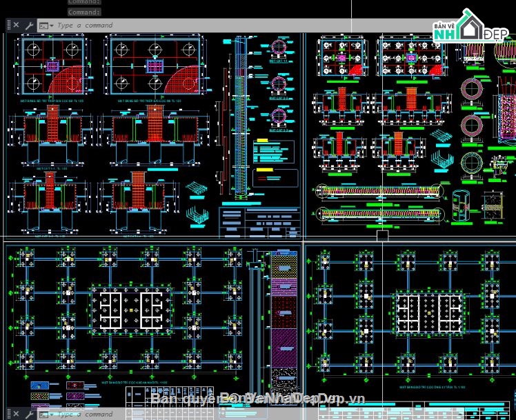The height and width of the screenshot is (420, 516).
Task: Close the top command line with X icon
Action: (16, 26)
